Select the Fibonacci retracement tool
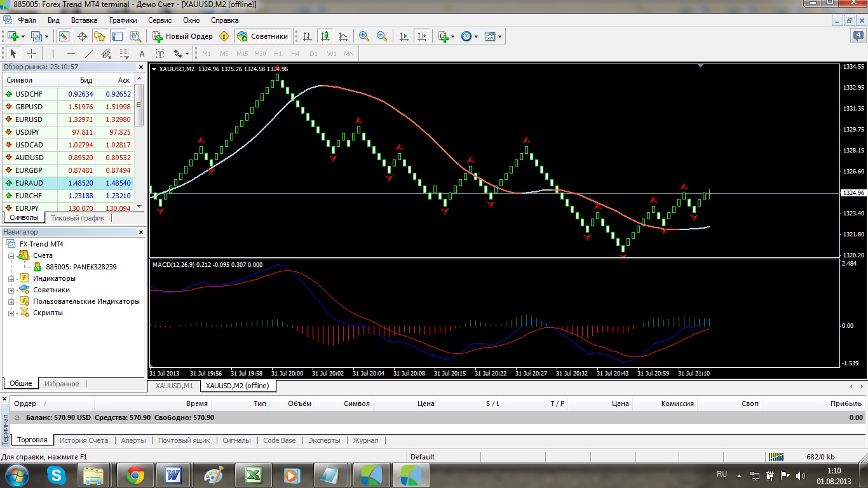 [x=124, y=54]
